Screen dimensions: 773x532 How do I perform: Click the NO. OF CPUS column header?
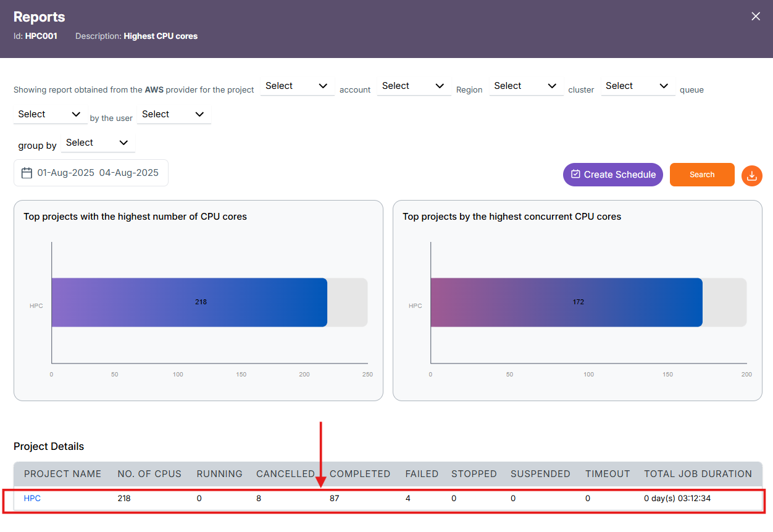[149, 474]
